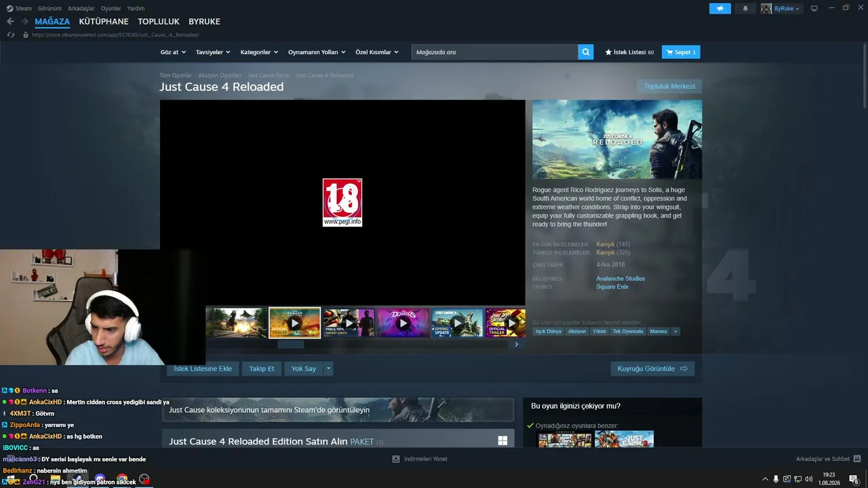Click the taskbar volume speaker icon

(809, 479)
